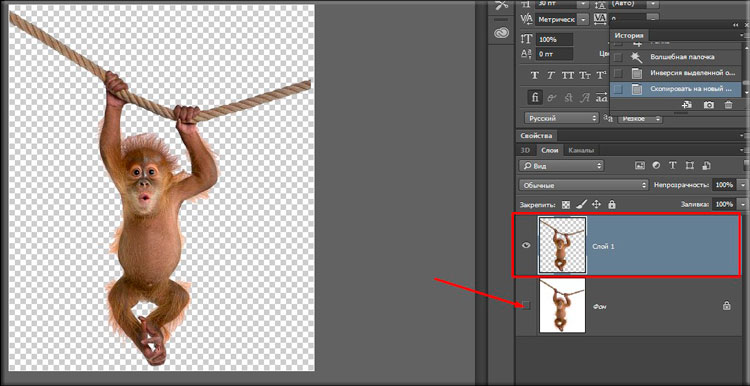
Task: Click the Фон layer thumbnail
Action: coord(562,306)
